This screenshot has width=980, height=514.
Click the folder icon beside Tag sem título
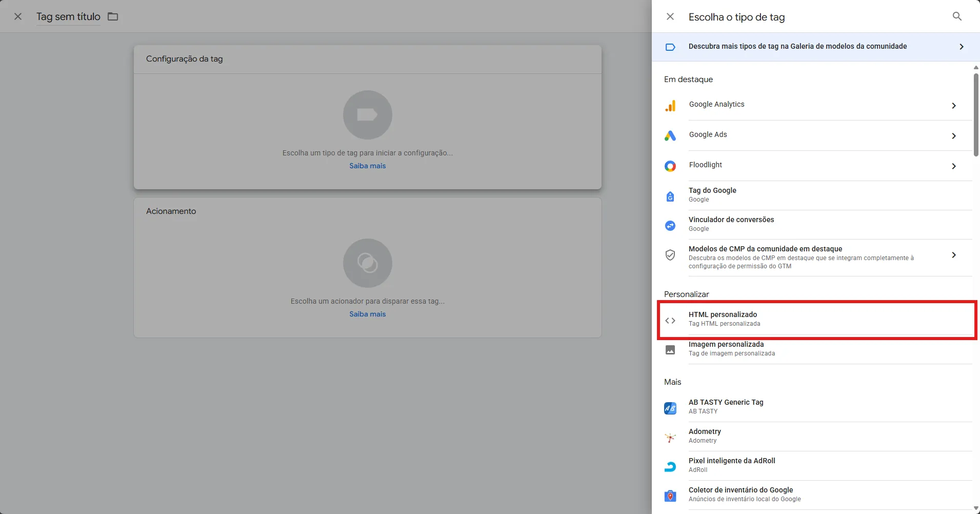tap(113, 16)
